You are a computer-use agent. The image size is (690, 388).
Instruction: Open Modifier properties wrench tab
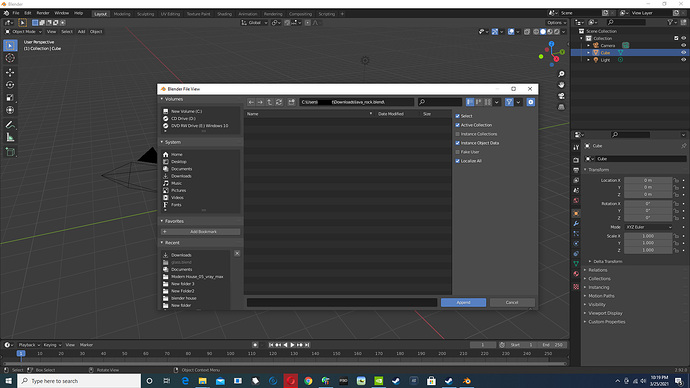[x=576, y=223]
